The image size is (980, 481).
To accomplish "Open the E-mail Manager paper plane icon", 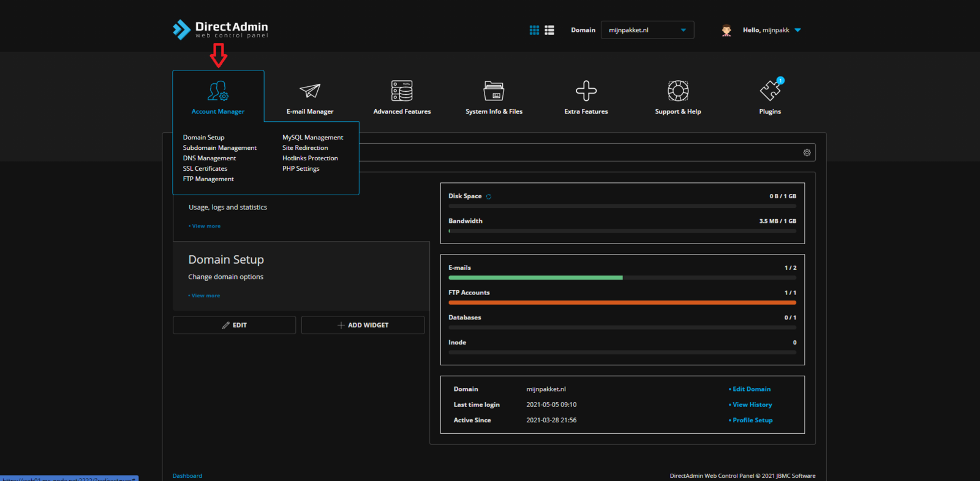I will [x=310, y=91].
